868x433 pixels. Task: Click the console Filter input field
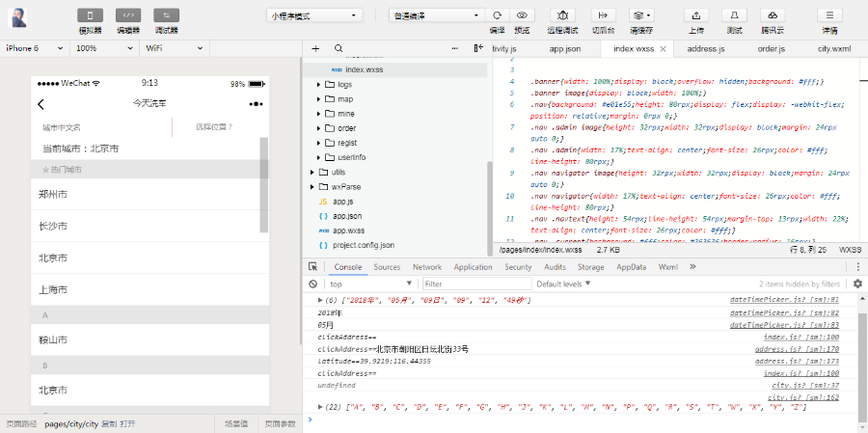tap(475, 284)
